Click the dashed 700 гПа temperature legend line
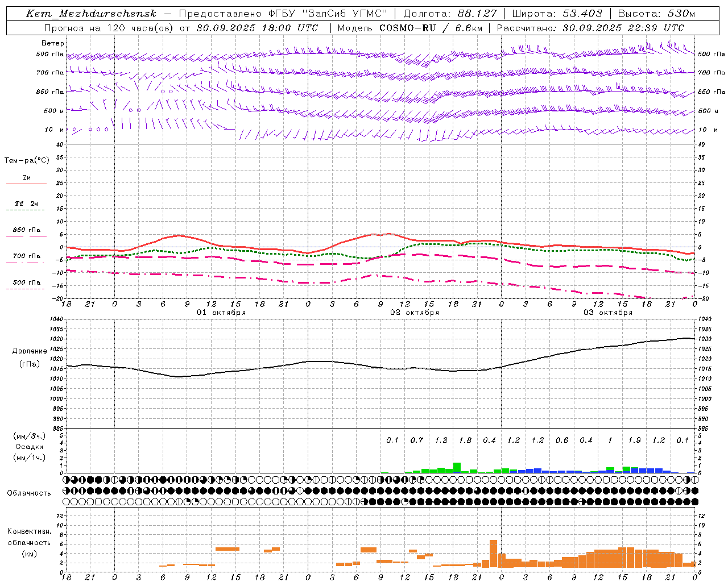This screenshot has height=582, width=728. (x=25, y=263)
